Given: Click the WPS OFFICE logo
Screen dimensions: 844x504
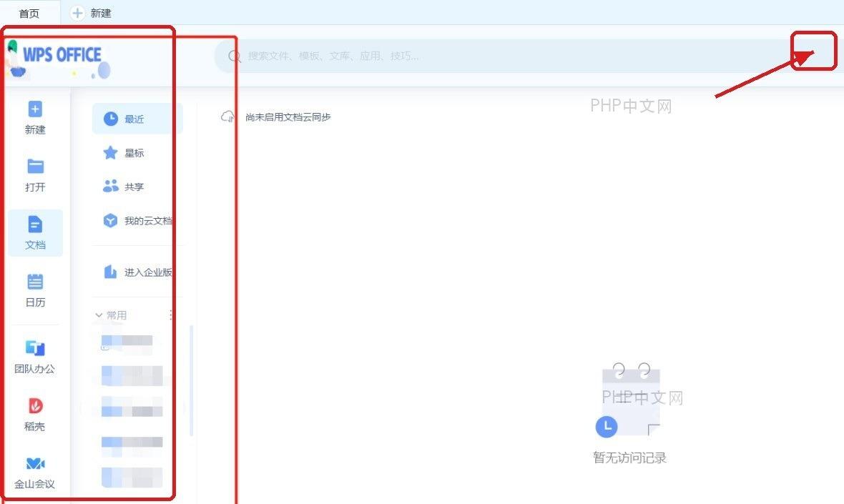Looking at the screenshot, I should pyautogui.click(x=62, y=55).
